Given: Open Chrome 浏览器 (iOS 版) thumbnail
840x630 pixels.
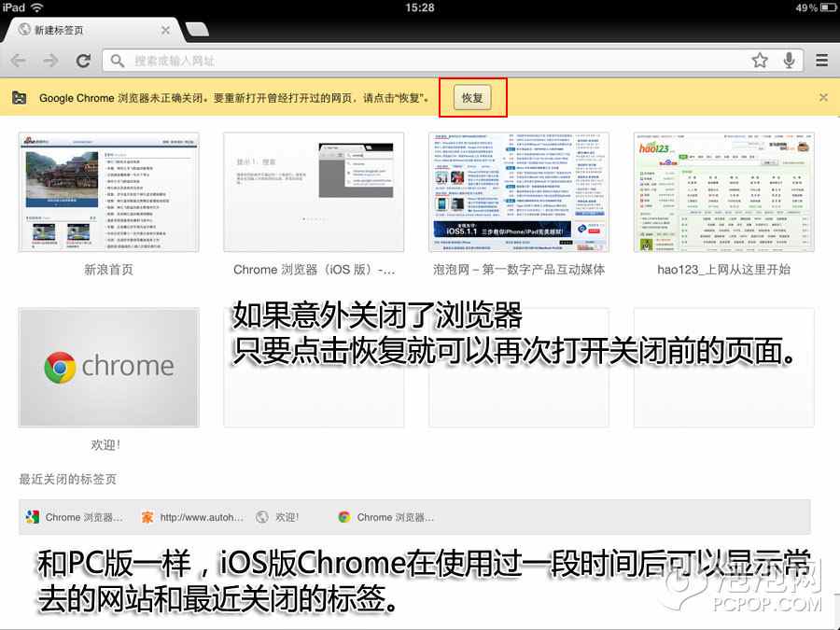Looking at the screenshot, I should click(314, 192).
